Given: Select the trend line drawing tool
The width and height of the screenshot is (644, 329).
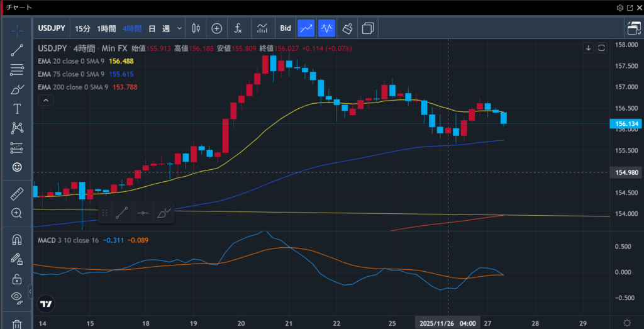Looking at the screenshot, I should coord(17,51).
